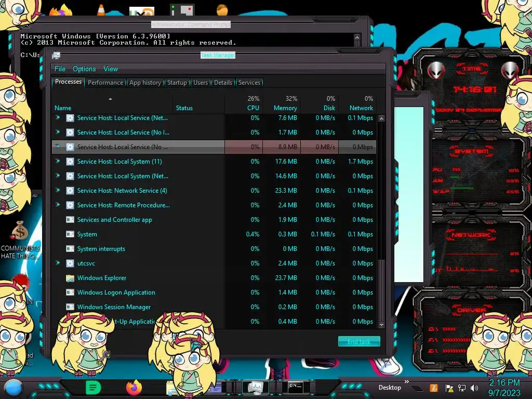532x399 pixels.
Task: Click the gear icon of Service Host: Local System (11)
Action: pyautogui.click(x=70, y=162)
